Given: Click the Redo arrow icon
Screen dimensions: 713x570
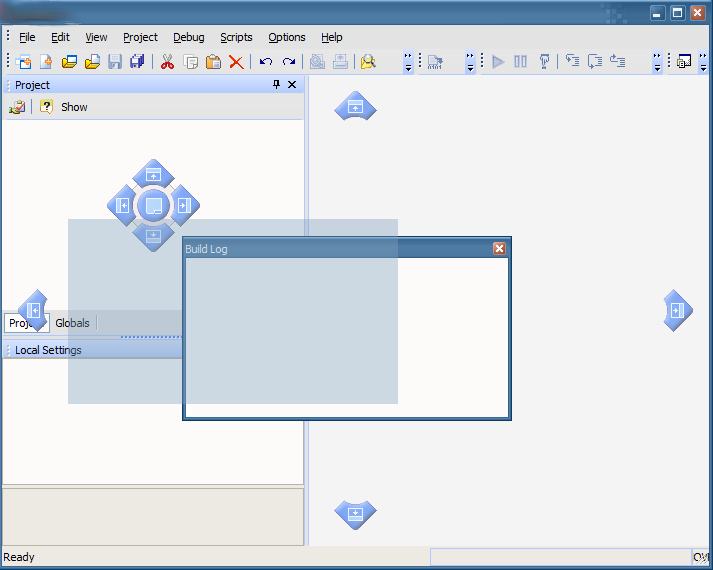Looking at the screenshot, I should pyautogui.click(x=288, y=62).
